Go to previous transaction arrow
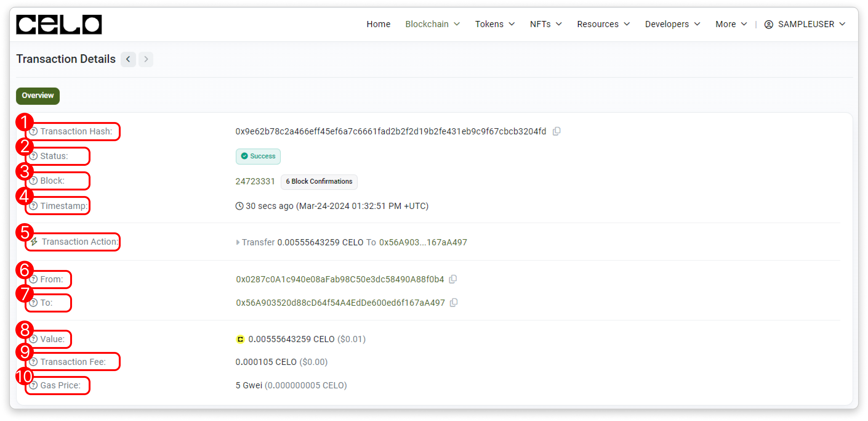The width and height of the screenshot is (868, 421). (128, 59)
